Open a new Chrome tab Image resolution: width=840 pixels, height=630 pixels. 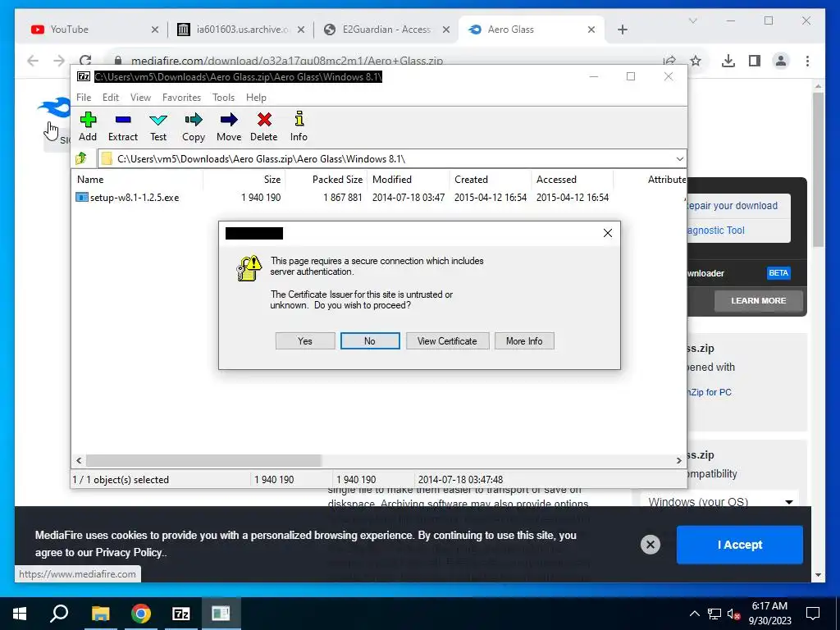(622, 30)
